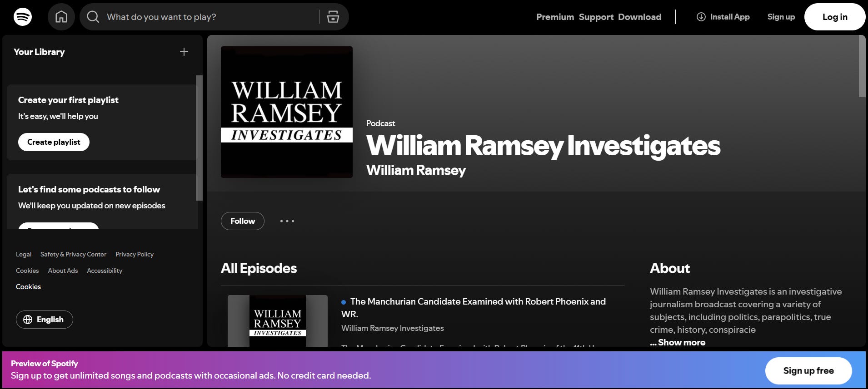Image resolution: width=868 pixels, height=389 pixels.
Task: Click Install App text
Action: [730, 17]
